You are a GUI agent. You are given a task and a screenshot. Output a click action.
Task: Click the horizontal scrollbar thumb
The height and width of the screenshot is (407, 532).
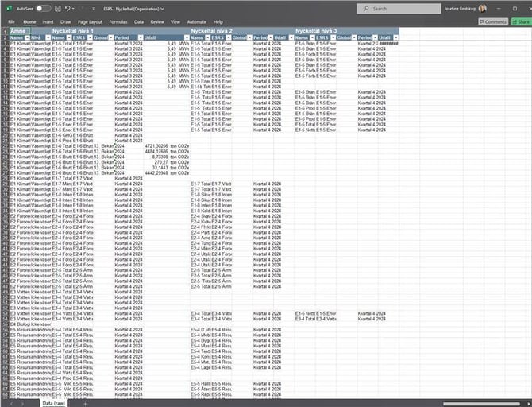(x=481, y=404)
